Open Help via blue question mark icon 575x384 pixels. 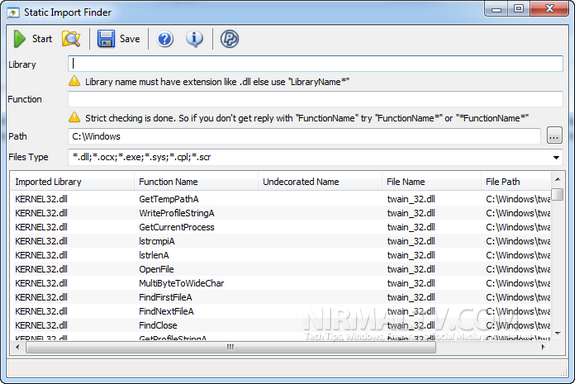(x=165, y=39)
